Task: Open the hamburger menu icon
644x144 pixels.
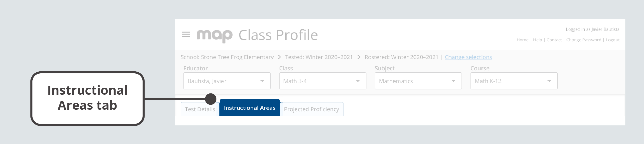Action: (186, 34)
